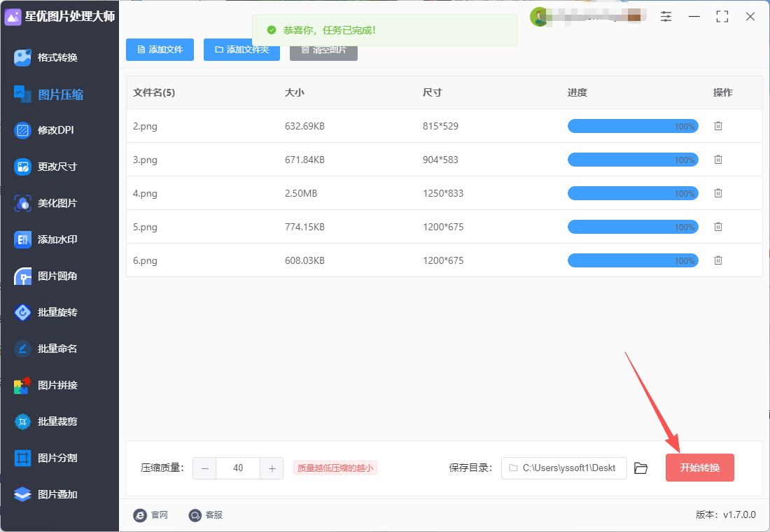The image size is (770, 532).
Task: Click the dimension value 1250*833
Action: (x=443, y=193)
